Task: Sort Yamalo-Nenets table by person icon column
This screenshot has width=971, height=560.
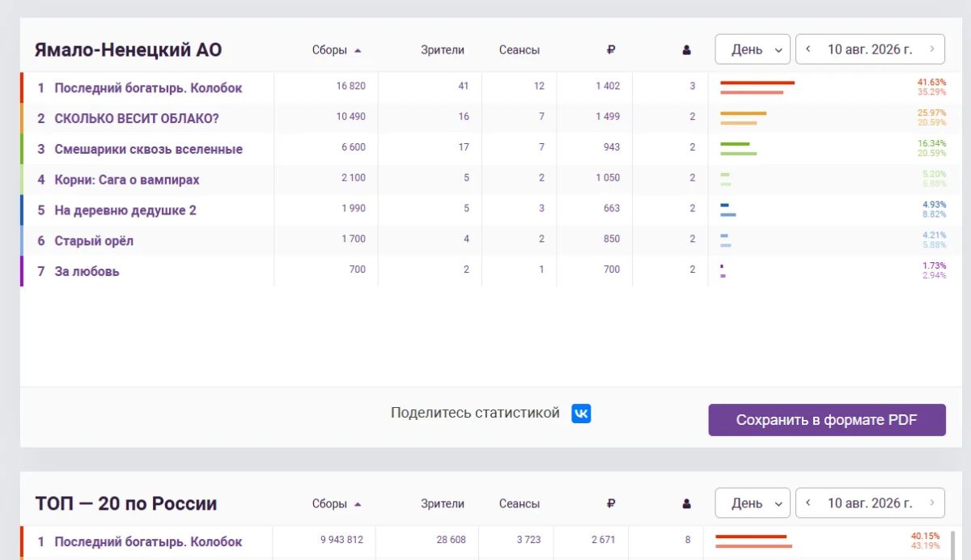Action: pyautogui.click(x=687, y=50)
